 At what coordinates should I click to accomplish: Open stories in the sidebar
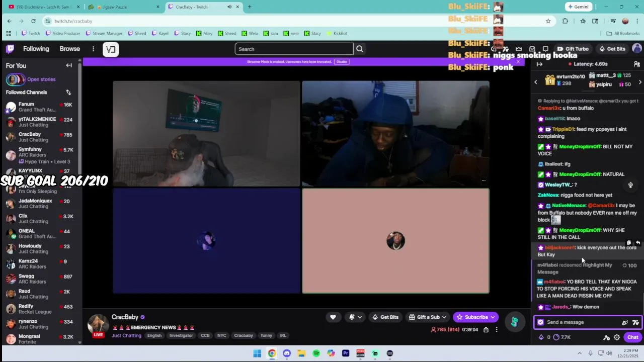(31, 79)
